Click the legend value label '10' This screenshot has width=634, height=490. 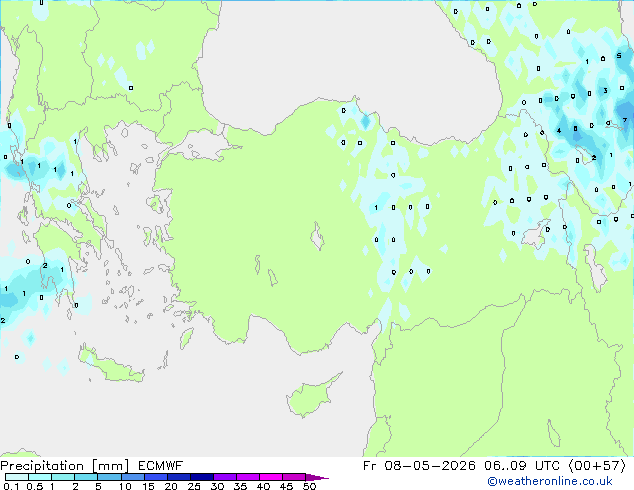point(125,486)
